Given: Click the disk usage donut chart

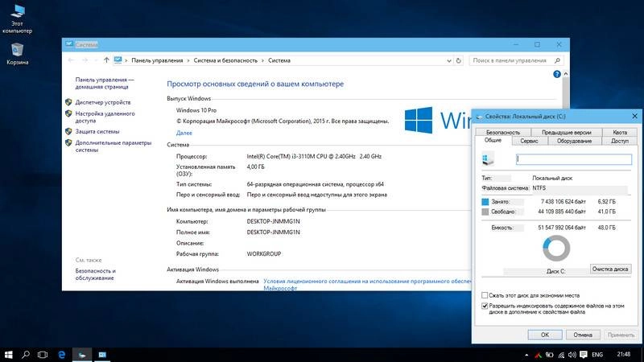Looking at the screenshot, I should [x=556, y=249].
